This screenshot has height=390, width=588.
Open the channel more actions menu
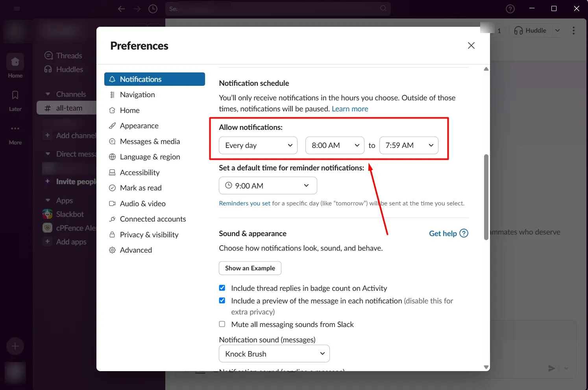coord(573,31)
